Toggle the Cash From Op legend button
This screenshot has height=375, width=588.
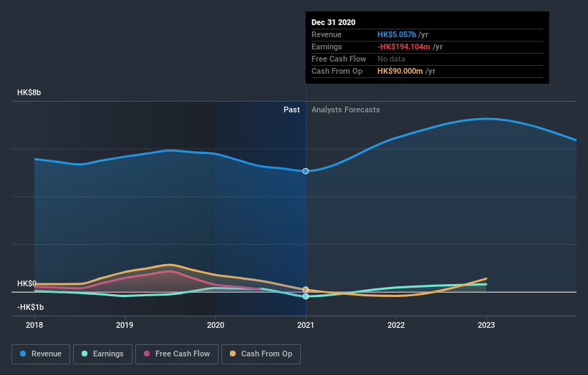[261, 354]
